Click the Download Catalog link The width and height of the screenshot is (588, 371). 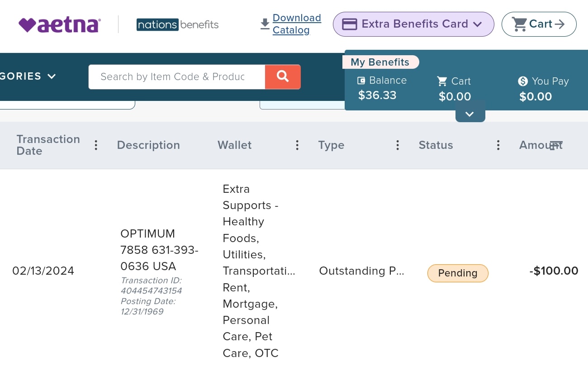point(297,24)
